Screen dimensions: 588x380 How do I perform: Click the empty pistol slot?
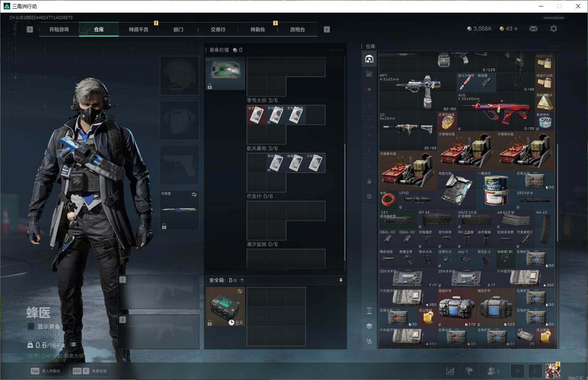179,165
